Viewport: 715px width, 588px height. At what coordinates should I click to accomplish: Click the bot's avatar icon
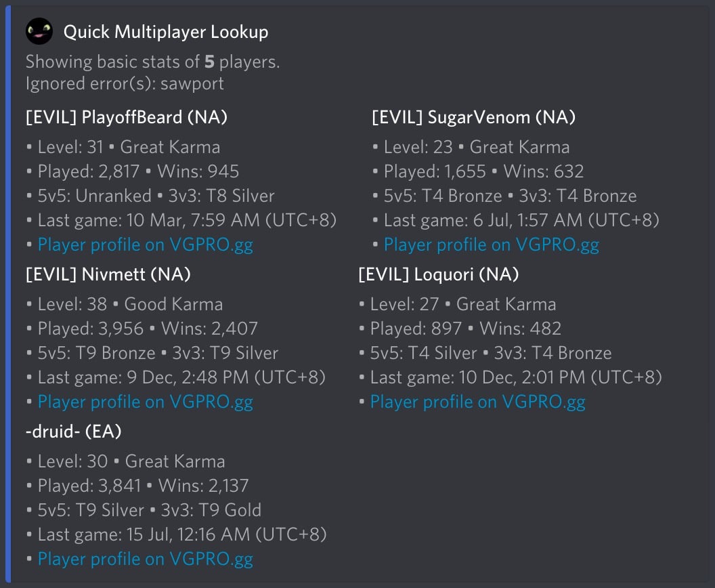[39, 31]
